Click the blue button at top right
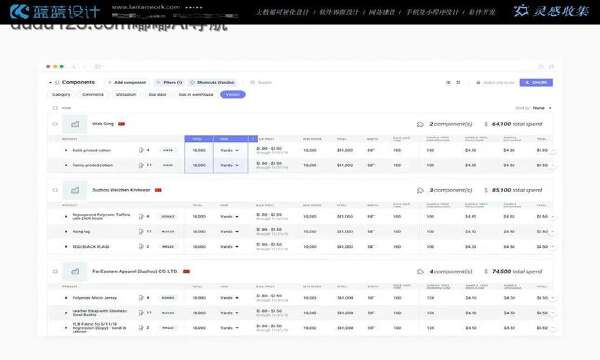Image resolution: width=600 pixels, height=360 pixels. (x=536, y=83)
